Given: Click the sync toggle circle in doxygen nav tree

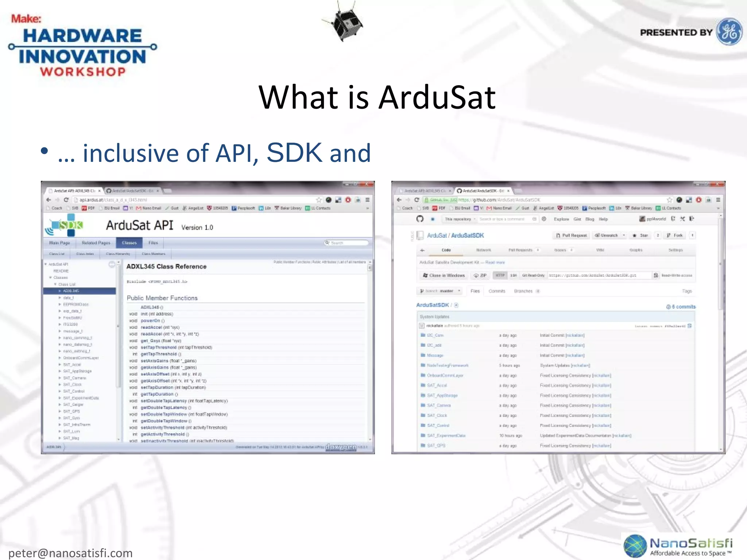Looking at the screenshot, I should pos(112,265).
